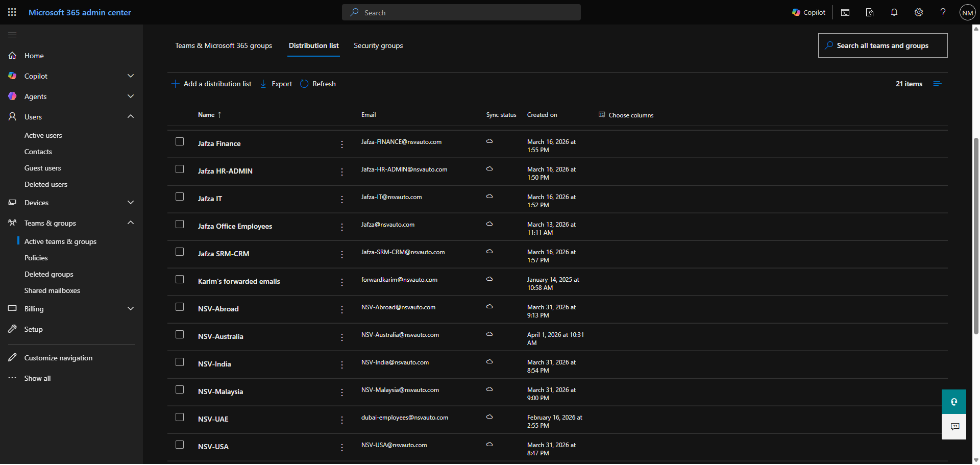Open the feedback chat widget
Image resolution: width=980 pixels, height=465 pixels.
(954, 427)
